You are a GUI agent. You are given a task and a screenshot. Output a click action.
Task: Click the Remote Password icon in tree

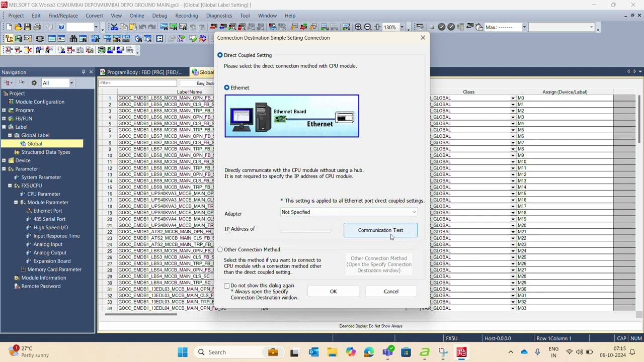pos(17,286)
